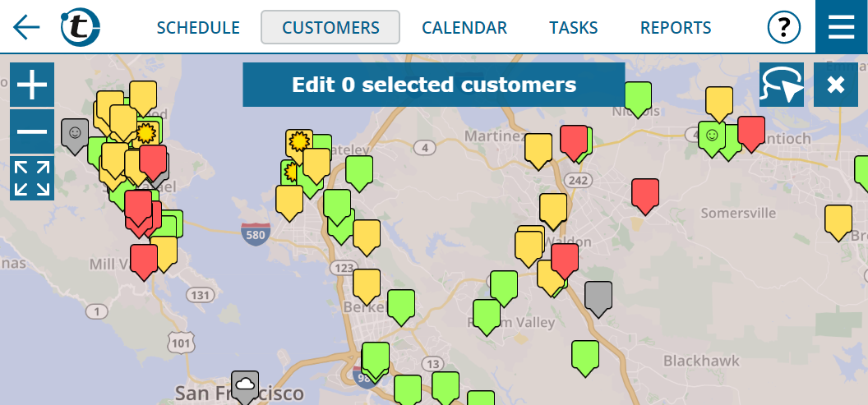Open the Tasks tab
868x405 pixels.
(574, 27)
